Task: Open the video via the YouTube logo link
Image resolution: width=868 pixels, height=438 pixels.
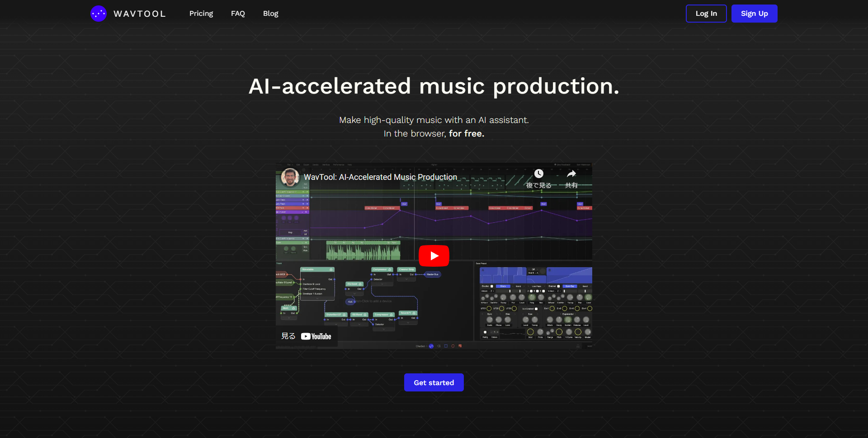Action: click(316, 336)
